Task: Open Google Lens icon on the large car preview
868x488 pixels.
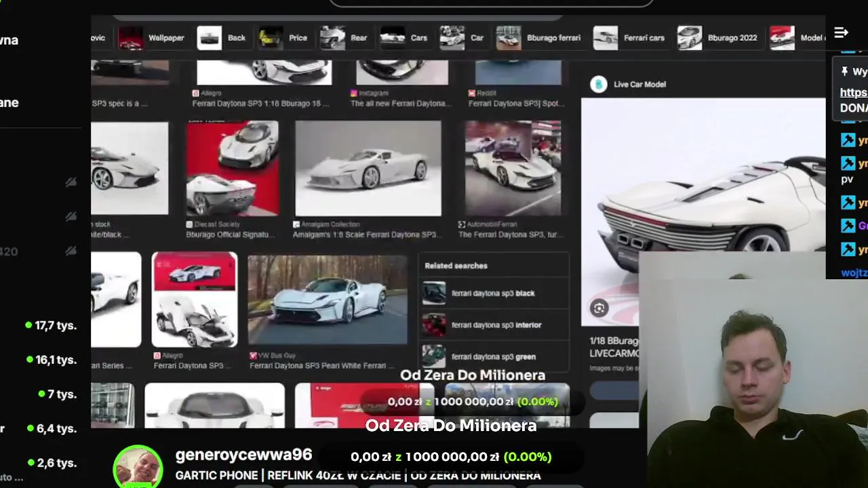Action: (599, 309)
